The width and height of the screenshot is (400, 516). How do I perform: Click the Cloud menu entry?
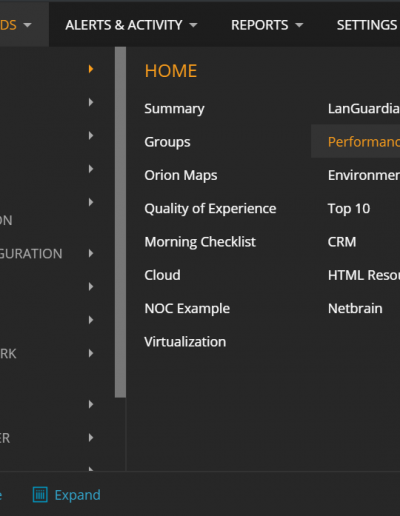[162, 275]
